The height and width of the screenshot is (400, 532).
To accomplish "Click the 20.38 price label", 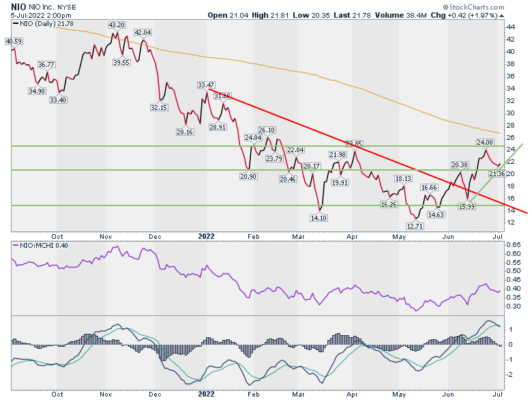I will [x=460, y=165].
